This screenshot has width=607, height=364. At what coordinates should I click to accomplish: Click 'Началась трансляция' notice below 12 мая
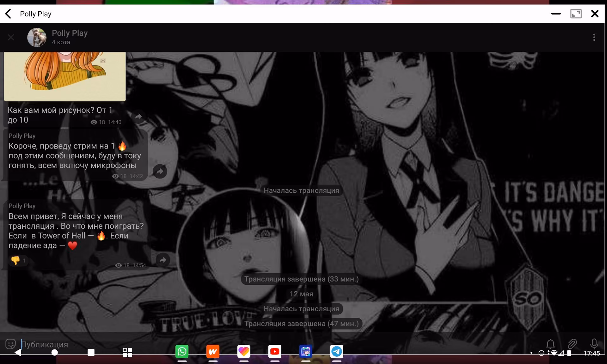coord(301,309)
